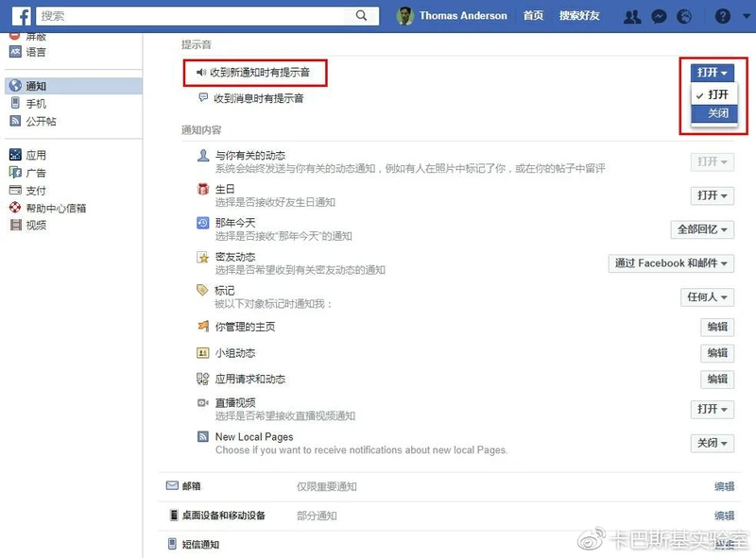Select 通知 in the settings sidebar

point(74,86)
